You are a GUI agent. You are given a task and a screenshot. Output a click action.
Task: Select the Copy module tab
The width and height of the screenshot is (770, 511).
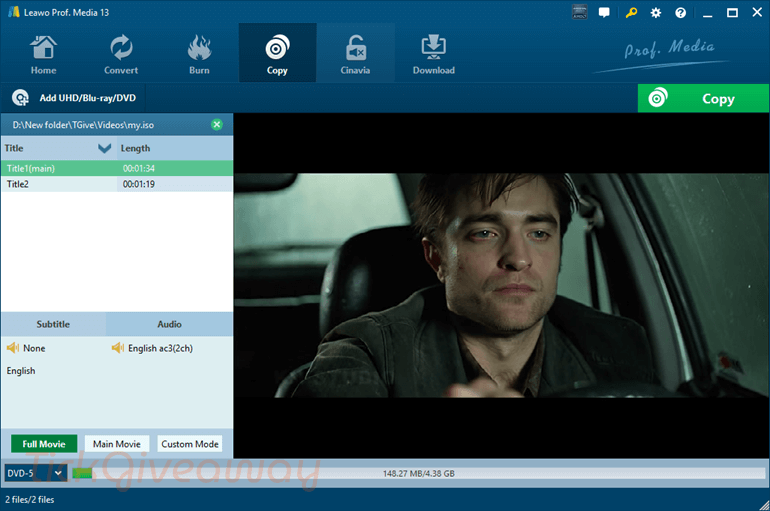tap(277, 53)
